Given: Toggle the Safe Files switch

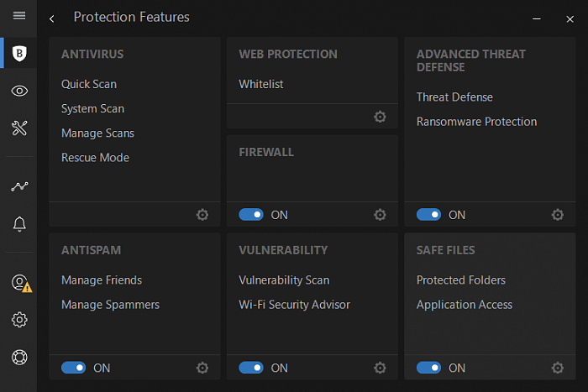Looking at the screenshot, I should pyautogui.click(x=428, y=368).
